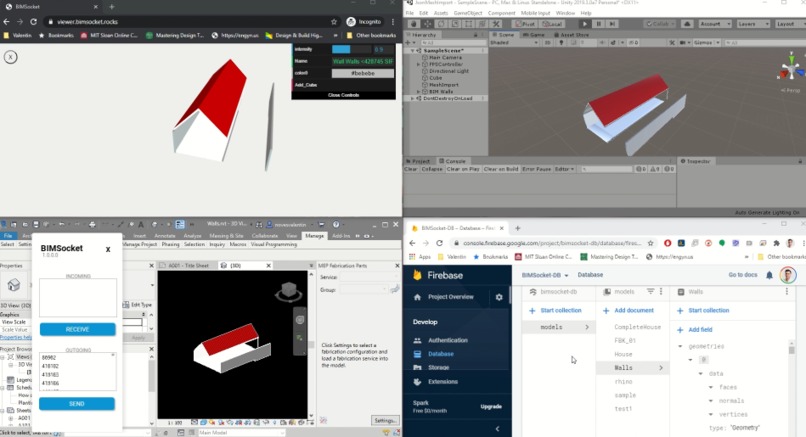The image size is (806, 437).
Task: Select Unity's Scale tool
Action: (x=455, y=24)
